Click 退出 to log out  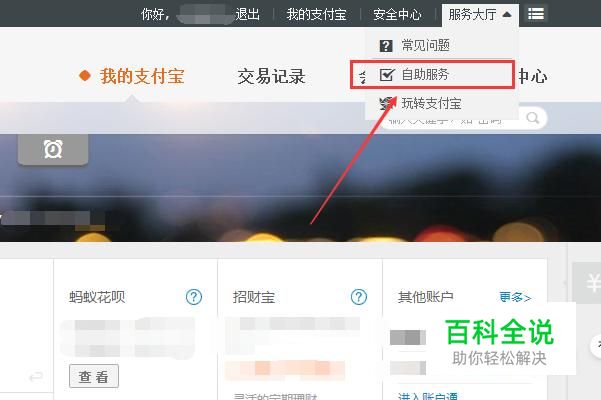(x=248, y=15)
